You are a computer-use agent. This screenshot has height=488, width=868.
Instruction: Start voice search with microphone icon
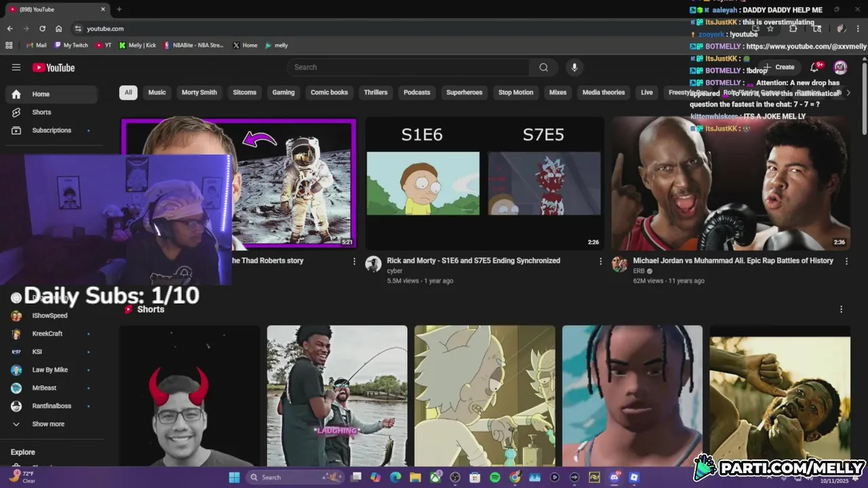[x=574, y=67]
